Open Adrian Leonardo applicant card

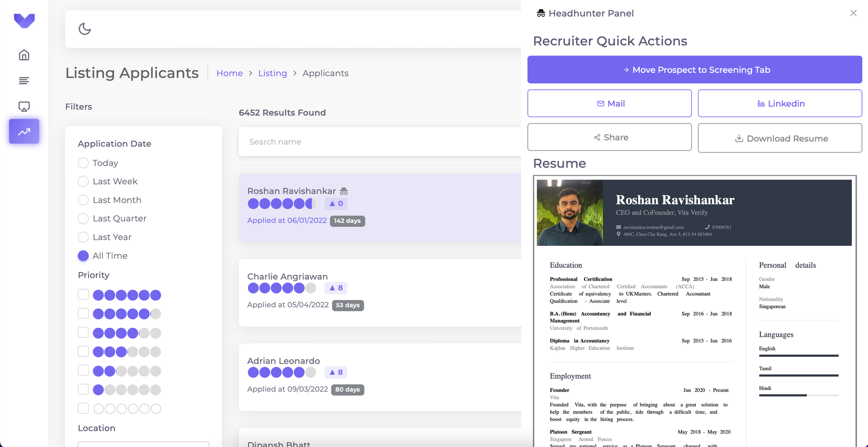380,377
